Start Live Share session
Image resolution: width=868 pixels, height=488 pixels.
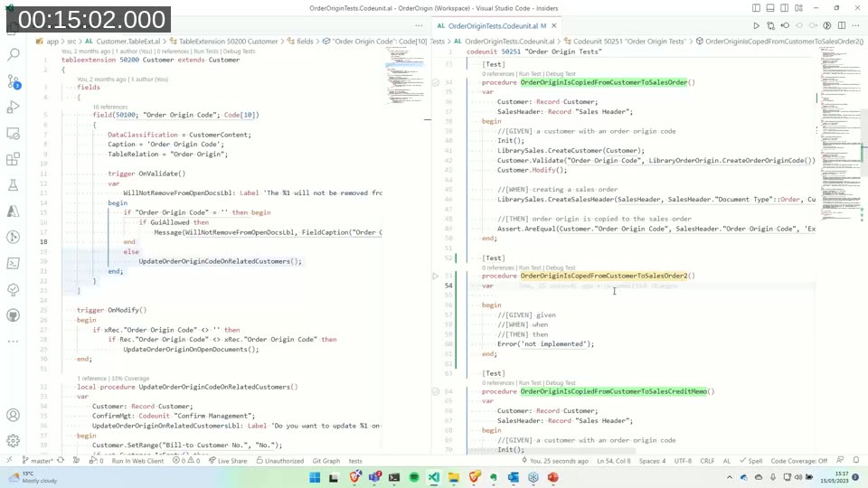[228, 460]
